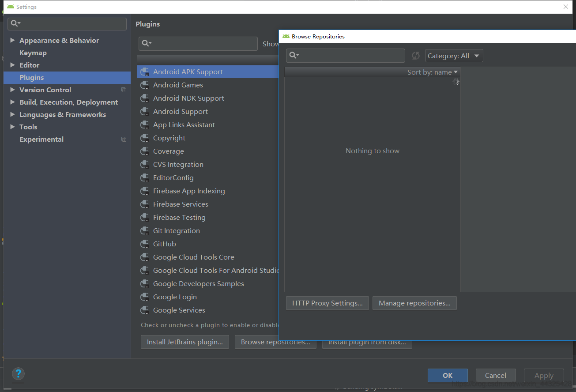The width and height of the screenshot is (576, 392).
Task: Select the EditorConfig plugin row
Action: pos(208,178)
